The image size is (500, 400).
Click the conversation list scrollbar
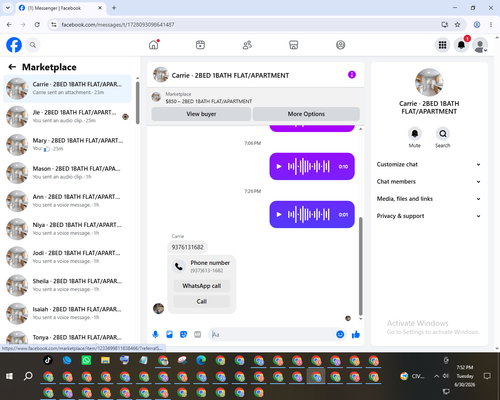click(x=138, y=103)
